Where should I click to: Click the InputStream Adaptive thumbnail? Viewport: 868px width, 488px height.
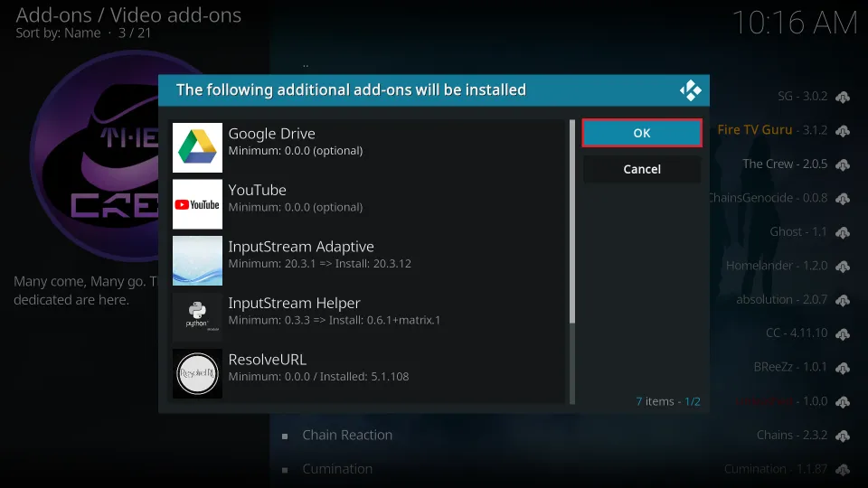[x=197, y=260]
